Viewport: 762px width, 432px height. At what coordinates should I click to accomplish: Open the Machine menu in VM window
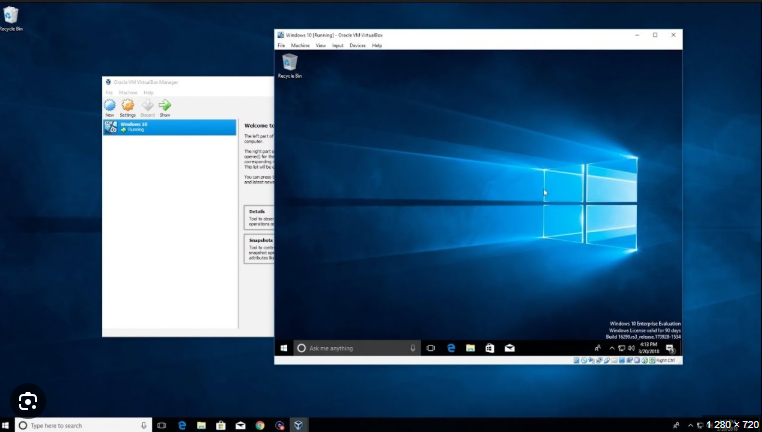(x=300, y=45)
